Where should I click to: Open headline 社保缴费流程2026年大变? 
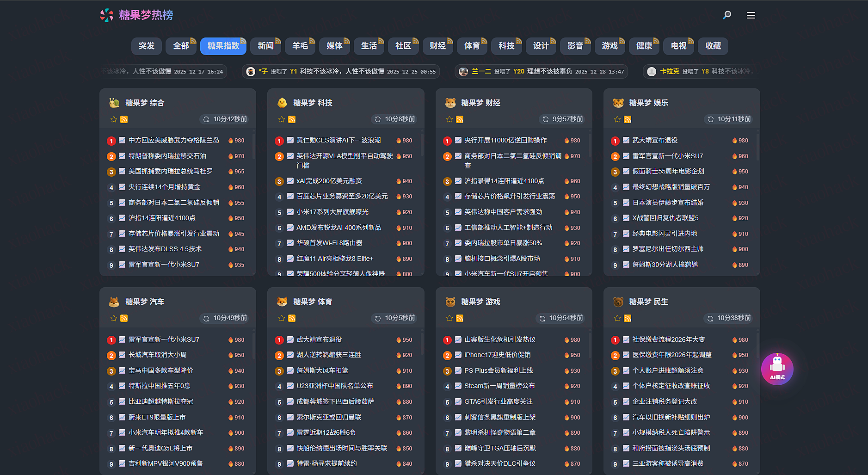click(668, 339)
